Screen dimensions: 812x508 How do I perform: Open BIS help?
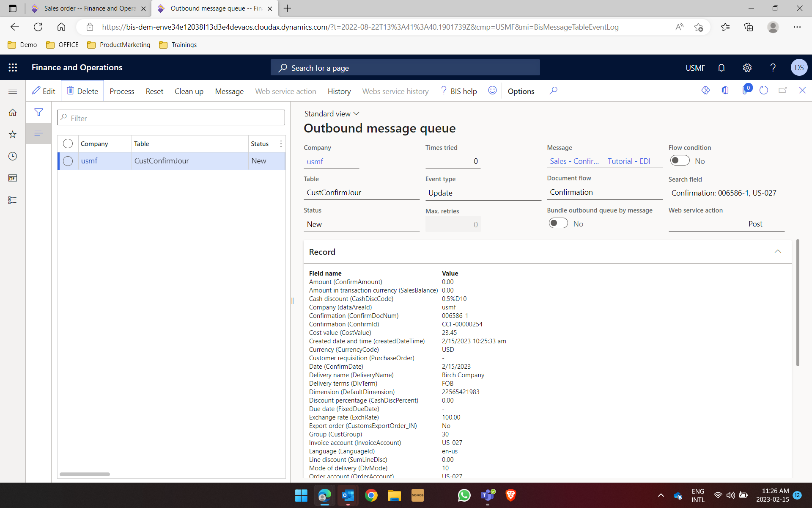pyautogui.click(x=459, y=91)
